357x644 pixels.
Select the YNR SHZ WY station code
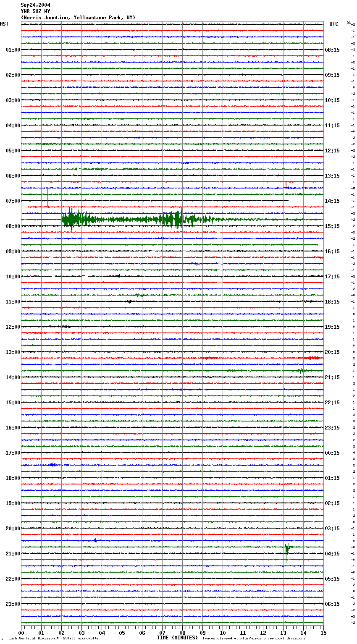click(x=36, y=11)
